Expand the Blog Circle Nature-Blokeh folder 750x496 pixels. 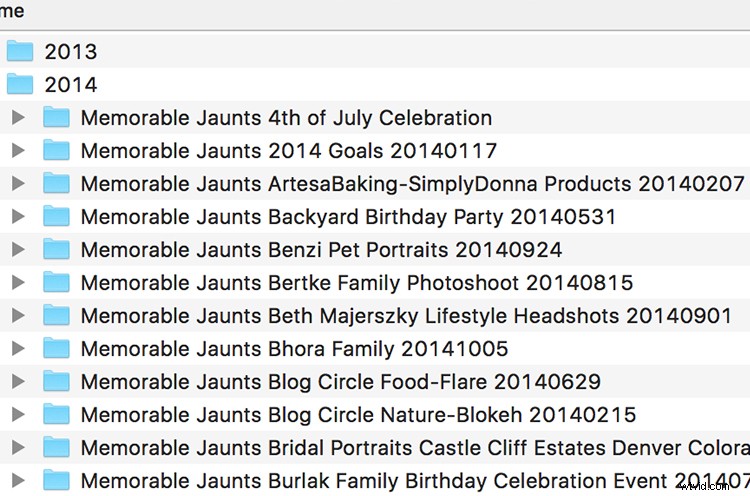[x=17, y=415]
